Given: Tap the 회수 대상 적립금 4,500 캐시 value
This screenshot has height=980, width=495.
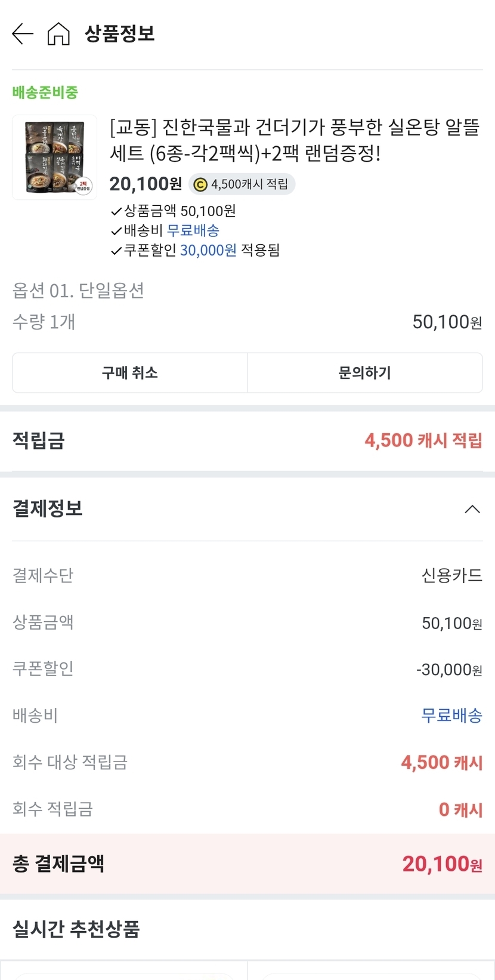Looking at the screenshot, I should click(441, 762).
